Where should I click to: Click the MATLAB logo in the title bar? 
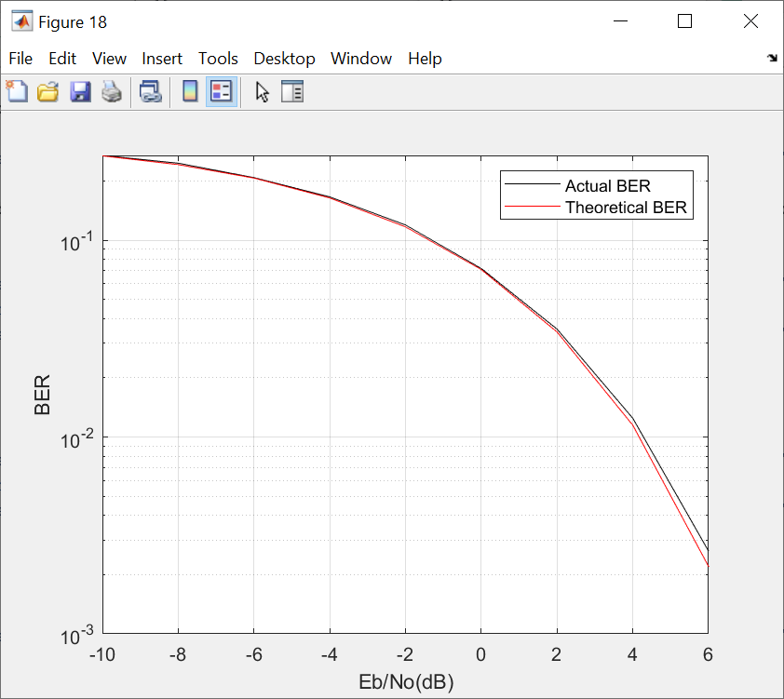[x=23, y=20]
